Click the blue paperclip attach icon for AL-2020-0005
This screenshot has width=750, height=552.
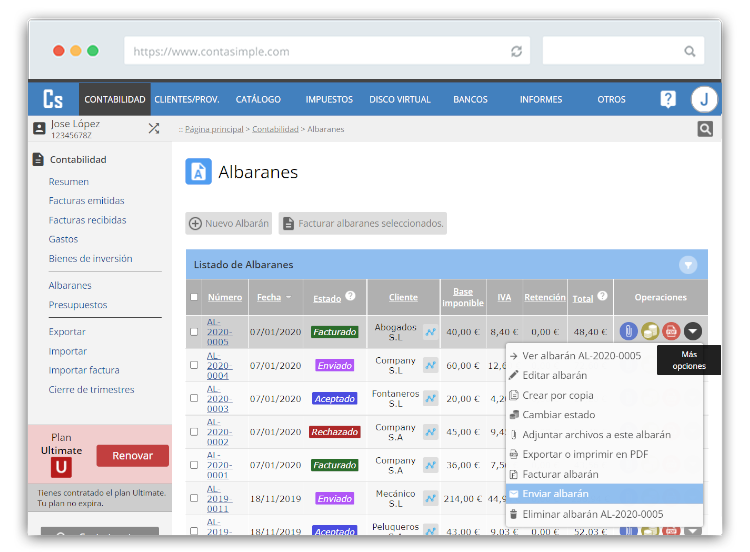coord(629,331)
